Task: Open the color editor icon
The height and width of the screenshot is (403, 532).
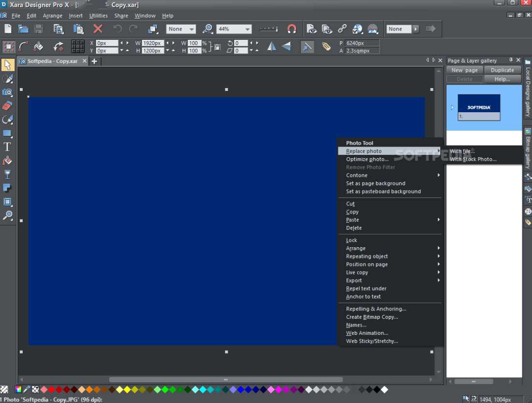Action: 18,389
